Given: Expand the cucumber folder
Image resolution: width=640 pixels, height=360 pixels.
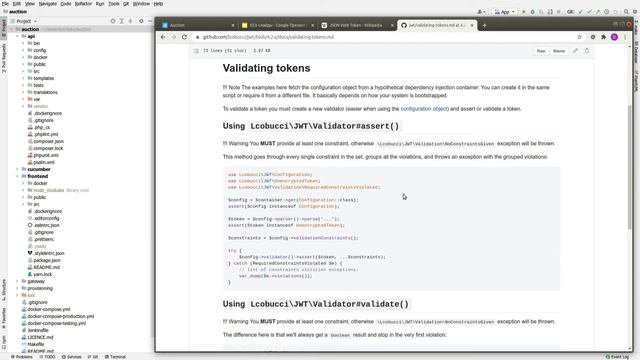Looking at the screenshot, I should pos(18,169).
